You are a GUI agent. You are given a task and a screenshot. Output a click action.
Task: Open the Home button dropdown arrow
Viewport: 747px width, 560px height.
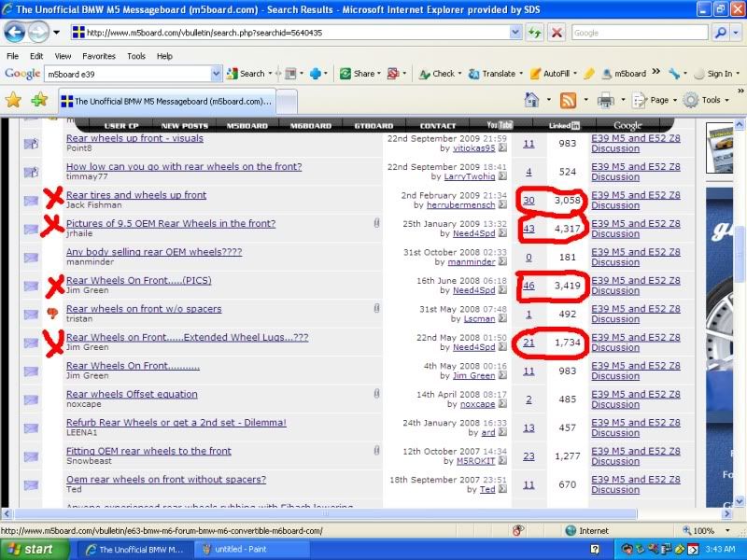[548, 100]
